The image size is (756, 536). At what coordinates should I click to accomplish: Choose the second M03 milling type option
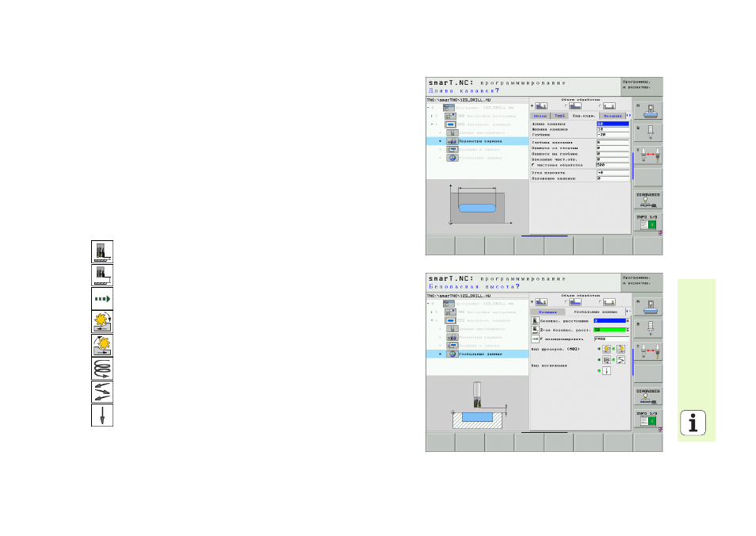[621, 349]
